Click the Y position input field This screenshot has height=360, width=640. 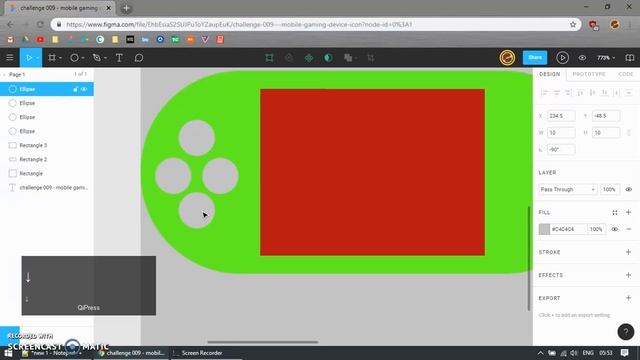[606, 116]
